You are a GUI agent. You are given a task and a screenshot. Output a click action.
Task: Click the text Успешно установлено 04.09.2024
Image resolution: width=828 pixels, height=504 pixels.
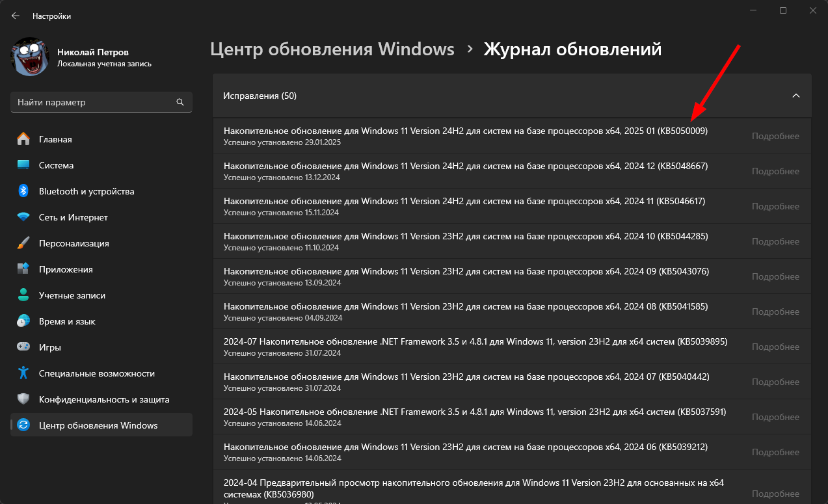tap(283, 317)
